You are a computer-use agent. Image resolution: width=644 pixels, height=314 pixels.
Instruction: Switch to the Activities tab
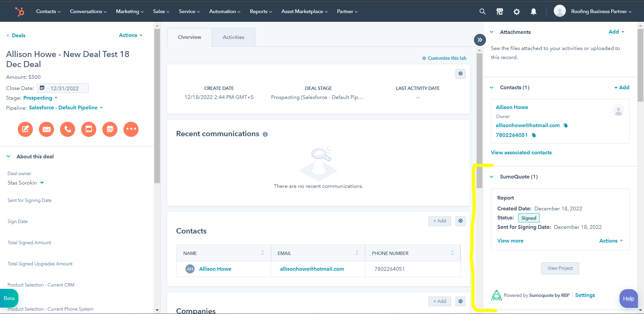[x=233, y=37]
